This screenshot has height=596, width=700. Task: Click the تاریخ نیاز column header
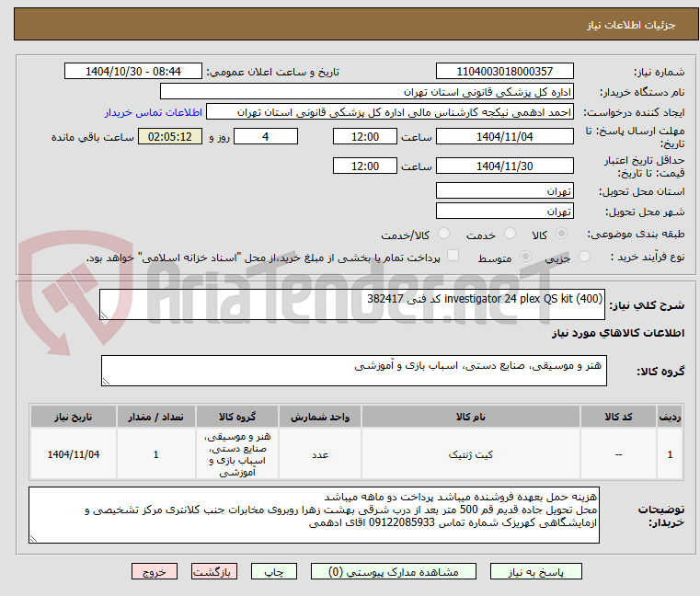click(x=74, y=417)
